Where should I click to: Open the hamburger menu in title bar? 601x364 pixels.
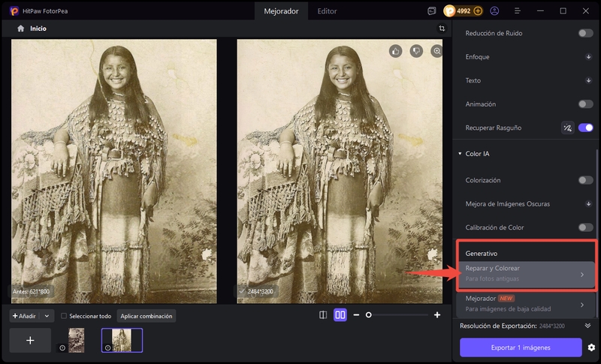click(517, 11)
